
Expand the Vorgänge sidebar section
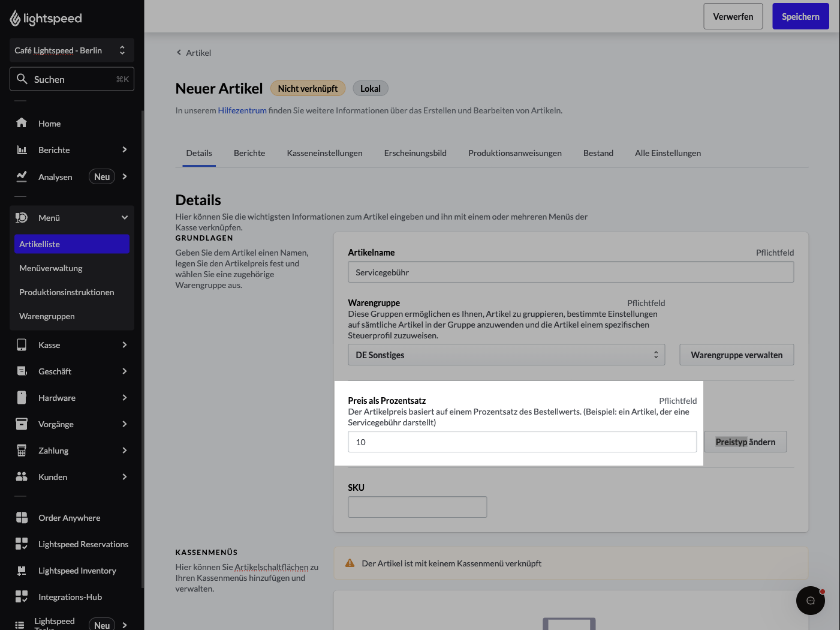pyautogui.click(x=125, y=424)
